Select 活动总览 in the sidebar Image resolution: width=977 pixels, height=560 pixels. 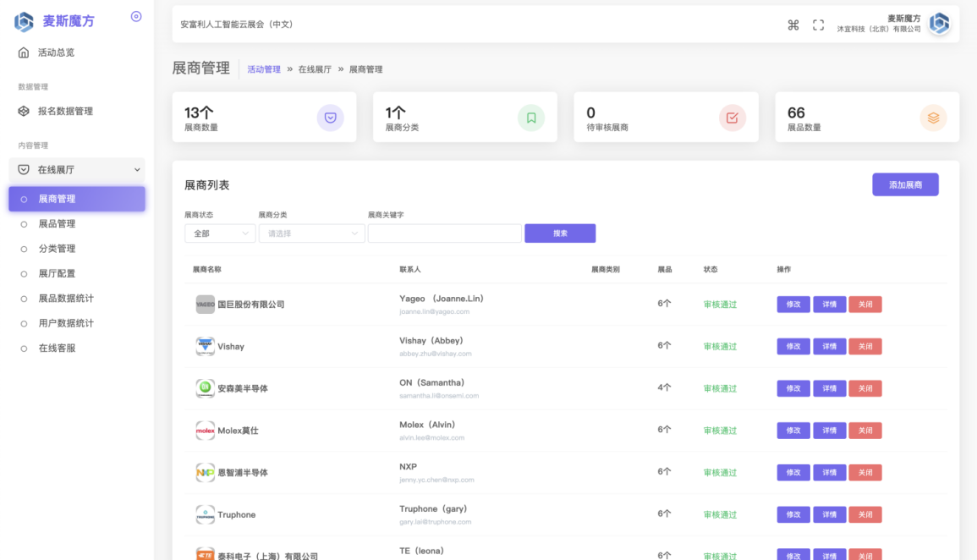[56, 52]
